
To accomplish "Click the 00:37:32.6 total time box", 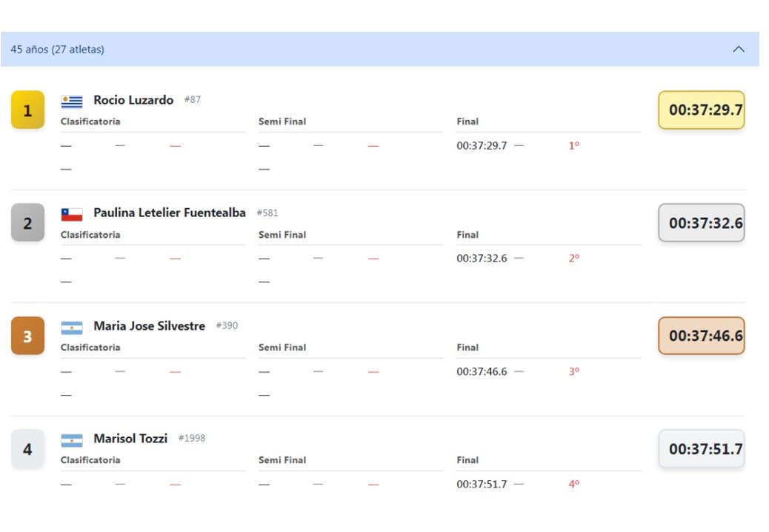I will [701, 223].
